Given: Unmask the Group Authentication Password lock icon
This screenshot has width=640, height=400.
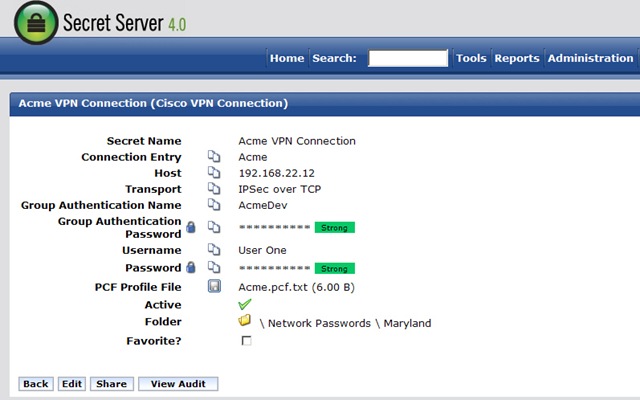Looking at the screenshot, I should 191,227.
